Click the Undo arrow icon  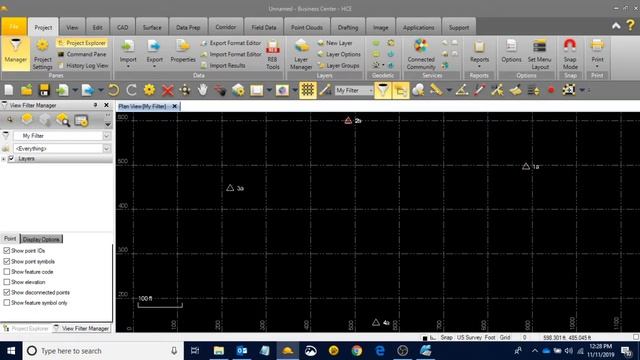(113, 90)
